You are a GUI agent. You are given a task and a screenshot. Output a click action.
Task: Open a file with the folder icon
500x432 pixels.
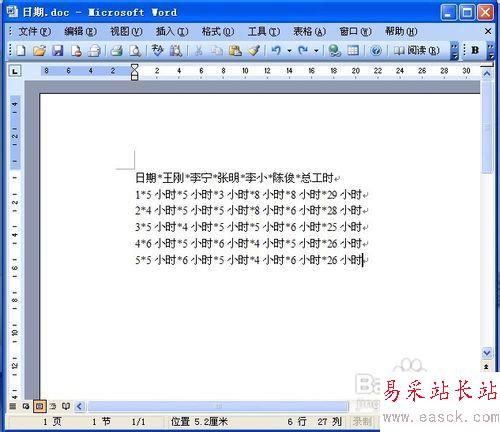(x=39, y=51)
